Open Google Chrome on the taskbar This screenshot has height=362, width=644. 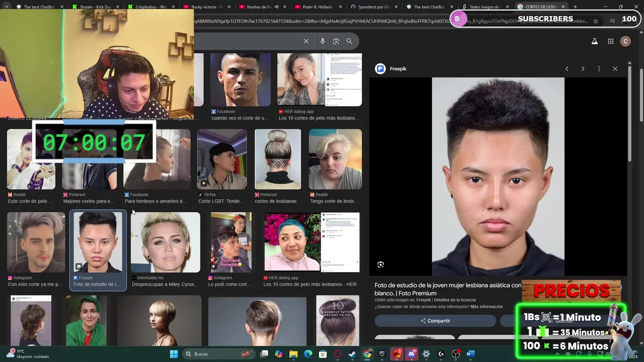(367, 354)
